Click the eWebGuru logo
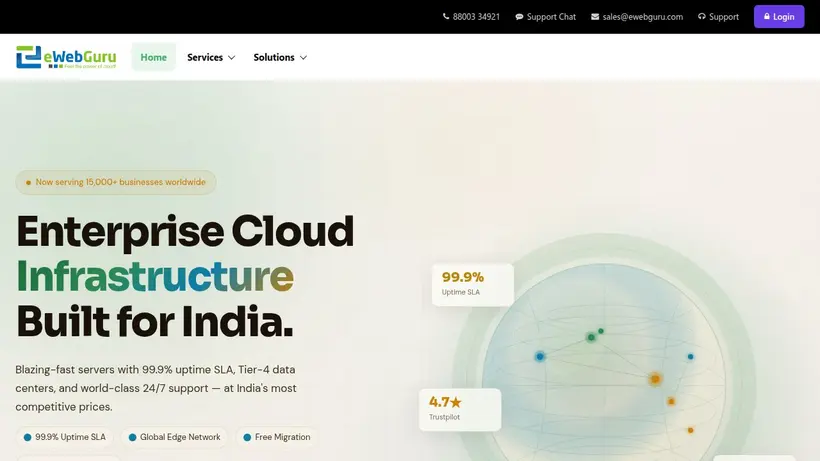The height and width of the screenshot is (461, 820). [x=66, y=57]
